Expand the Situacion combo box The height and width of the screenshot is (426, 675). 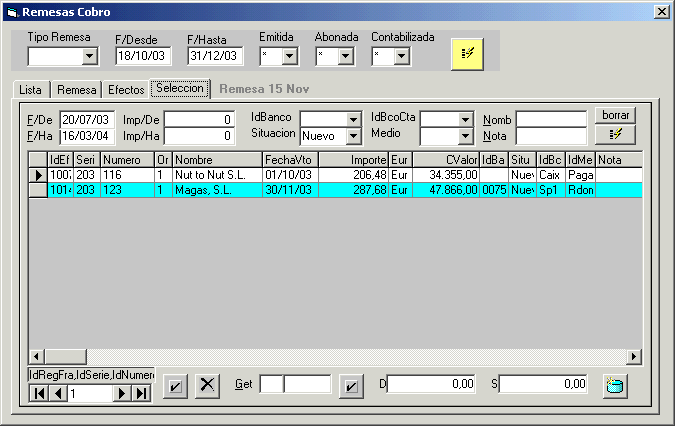click(353, 136)
